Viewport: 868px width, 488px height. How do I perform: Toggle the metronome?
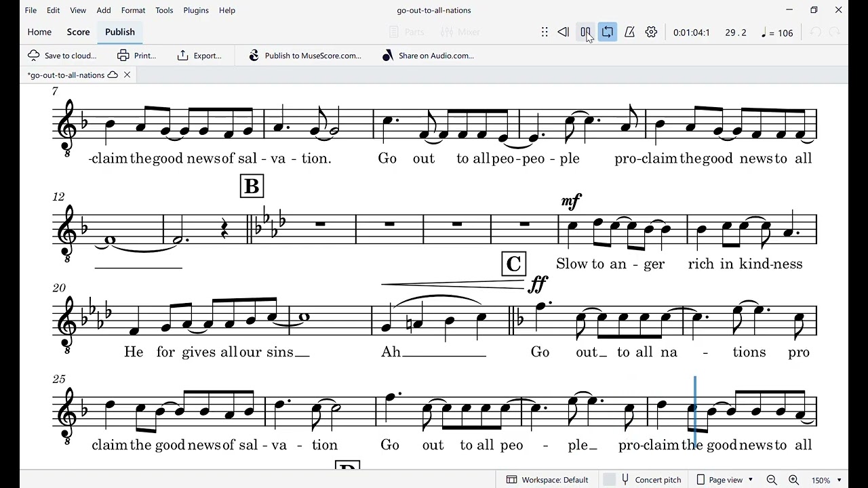629,32
